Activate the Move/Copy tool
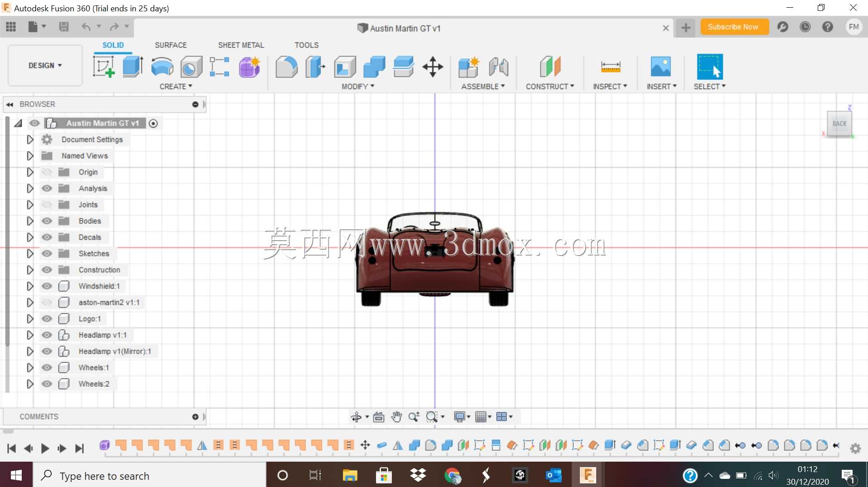The width and height of the screenshot is (868, 487). point(433,67)
